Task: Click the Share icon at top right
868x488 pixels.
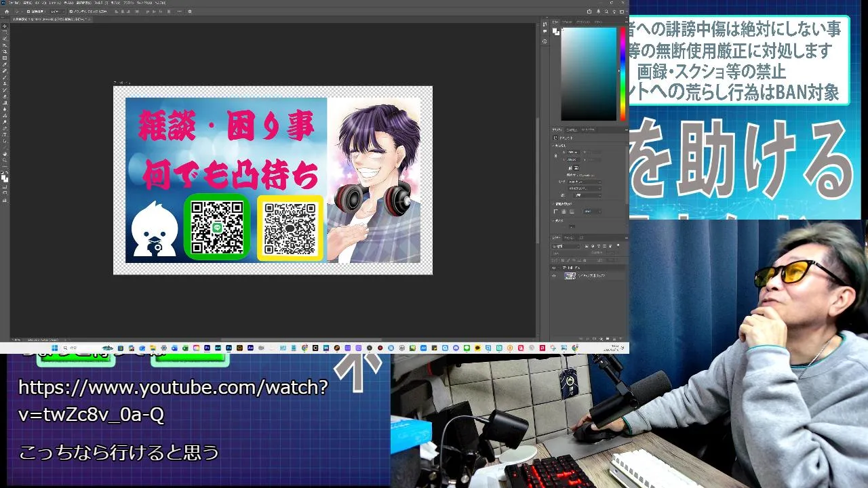Action: pyautogui.click(x=589, y=12)
